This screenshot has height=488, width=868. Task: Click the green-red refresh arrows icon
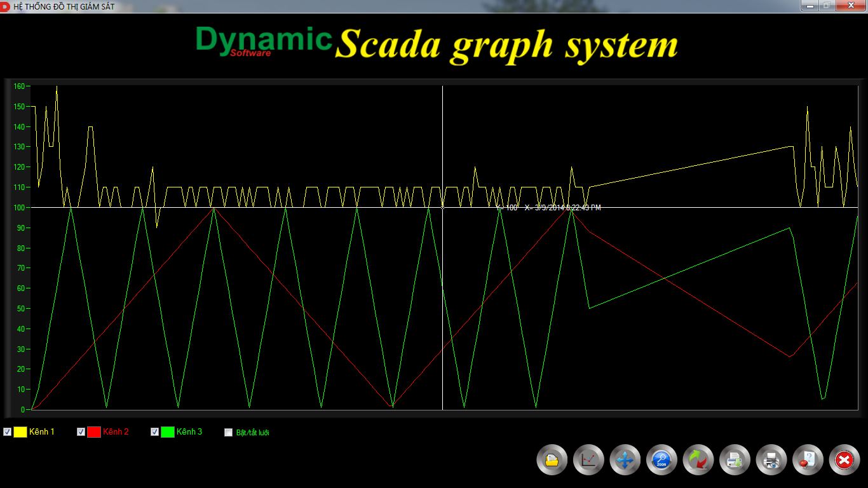[698, 460]
